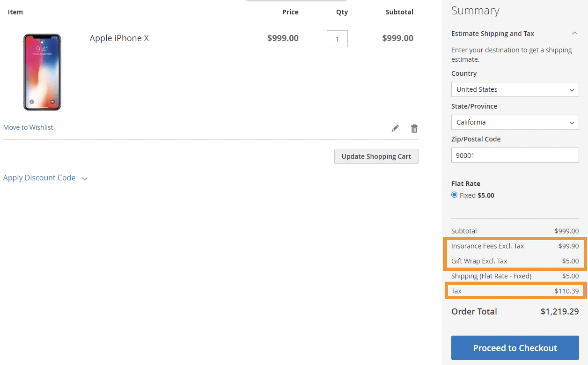Click the Proceed to Checkout button
588x365 pixels.
[515, 348]
